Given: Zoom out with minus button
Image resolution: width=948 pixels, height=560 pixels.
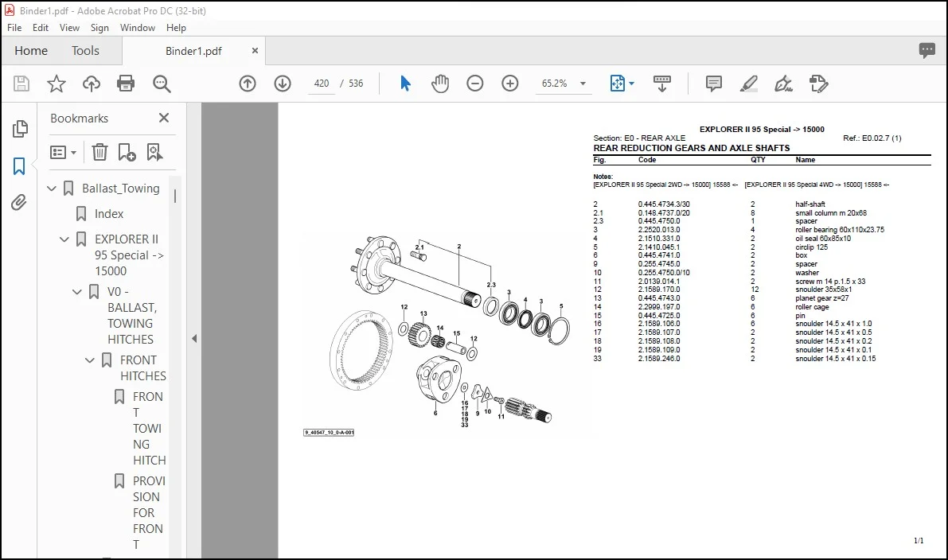Looking at the screenshot, I should tap(475, 84).
